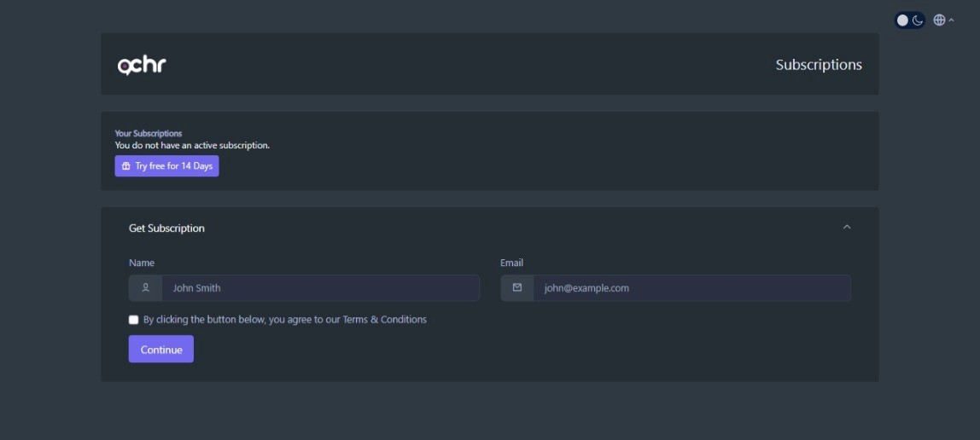
Task: Open language dropdown via small chevron arrow
Action: coord(951,20)
